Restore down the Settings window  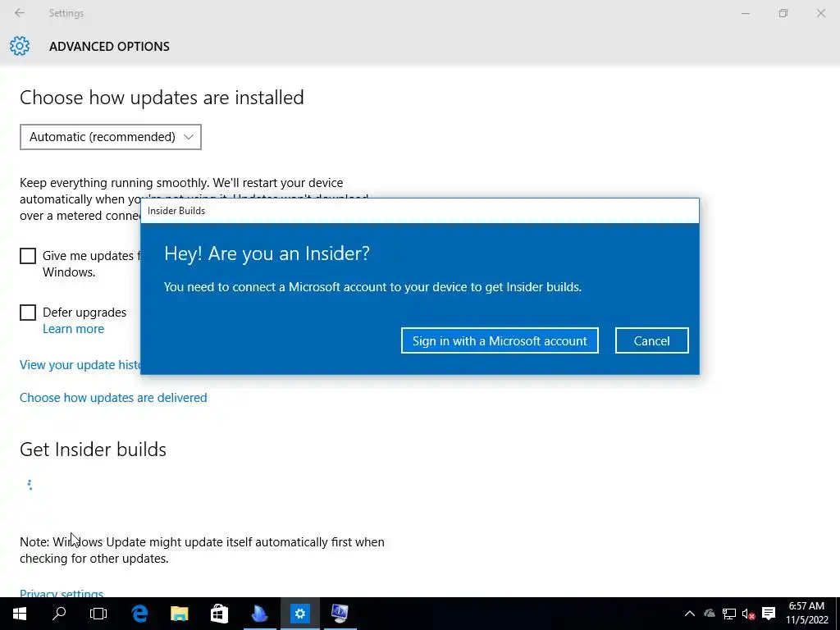[x=783, y=13]
